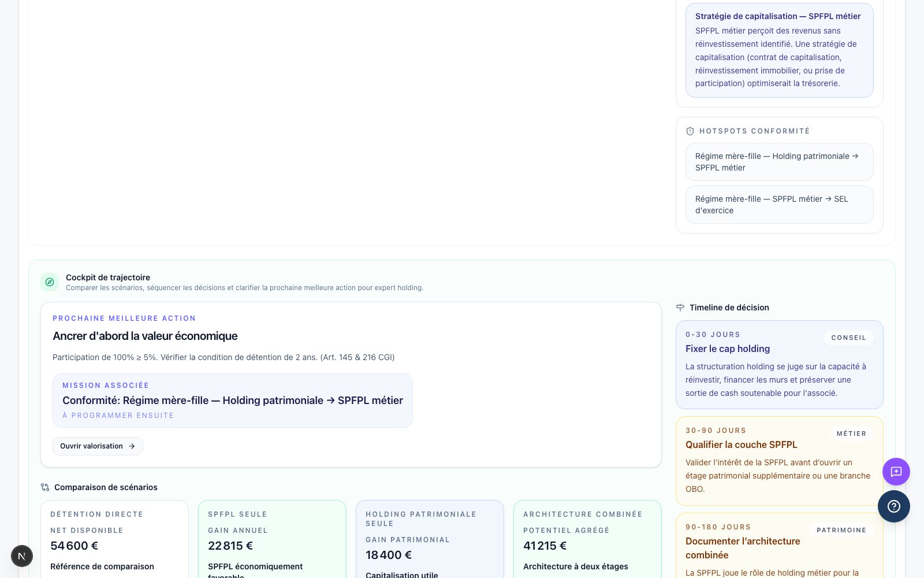Open the Fixer le cap holding timeline step
The image size is (924, 578).
779,365
